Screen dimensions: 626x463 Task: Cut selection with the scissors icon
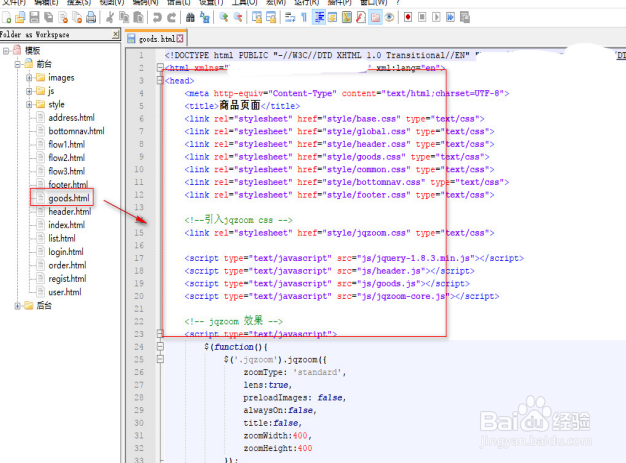(110, 18)
